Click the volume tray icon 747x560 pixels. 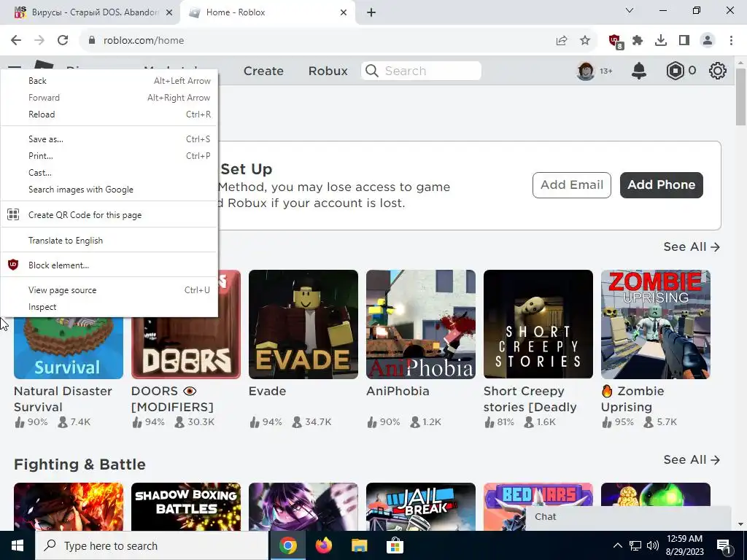tap(653, 545)
